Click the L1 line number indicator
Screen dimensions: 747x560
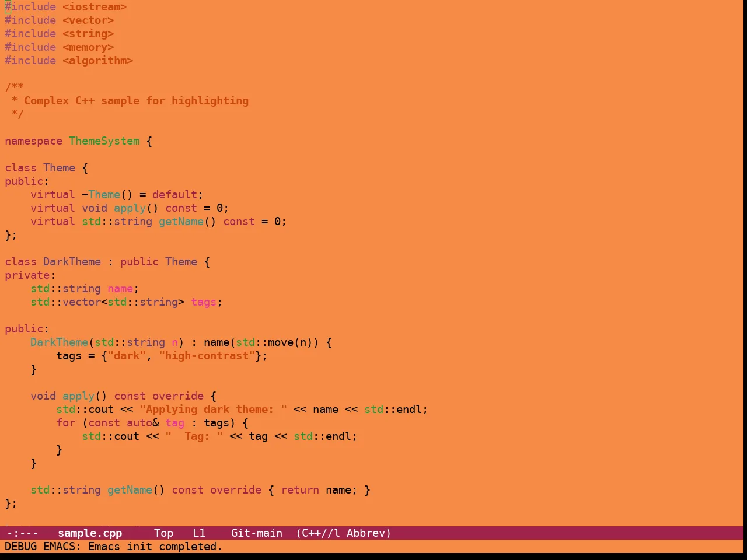[x=199, y=533]
